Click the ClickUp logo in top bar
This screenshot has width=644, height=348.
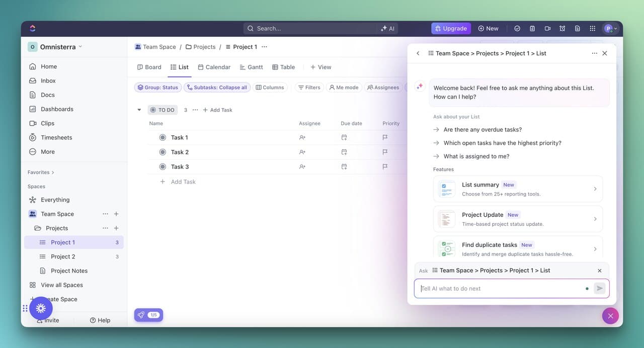33,28
